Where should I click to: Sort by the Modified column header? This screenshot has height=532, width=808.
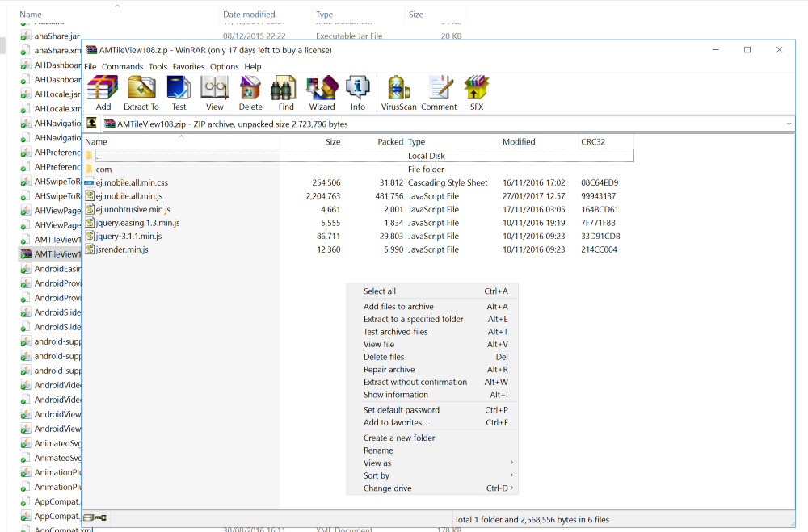(x=538, y=141)
